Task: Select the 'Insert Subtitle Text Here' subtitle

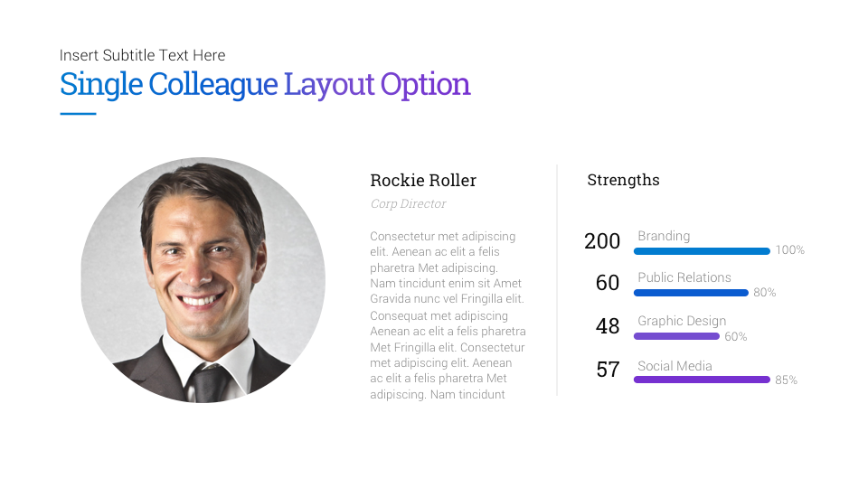Action: 143,55
